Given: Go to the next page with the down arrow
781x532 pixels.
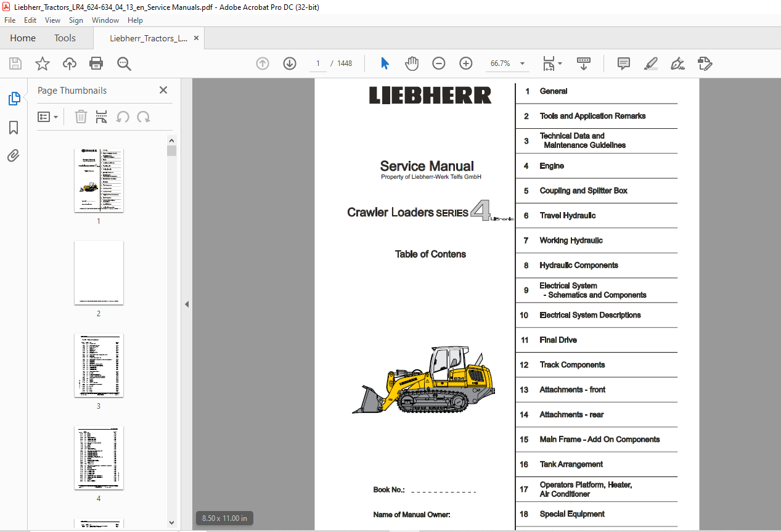Looking at the screenshot, I should 290,63.
